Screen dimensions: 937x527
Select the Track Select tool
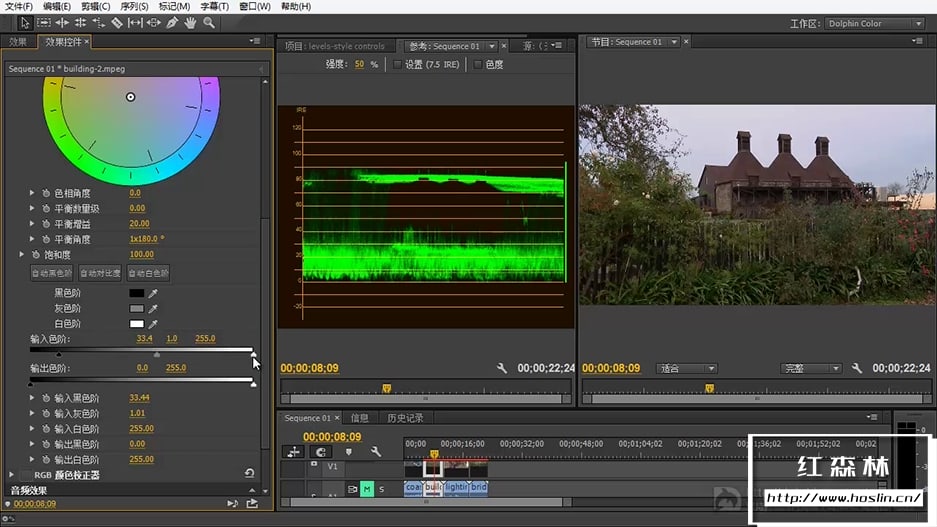click(x=44, y=23)
